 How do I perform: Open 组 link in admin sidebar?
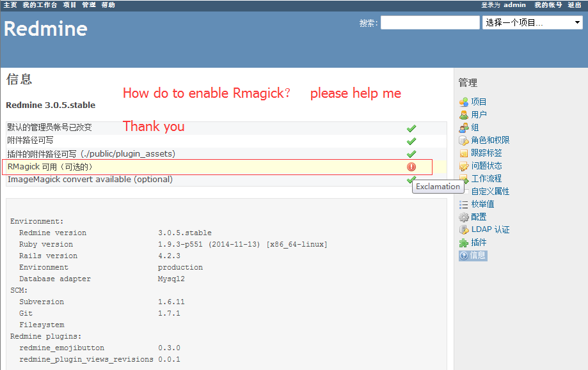[x=475, y=127]
